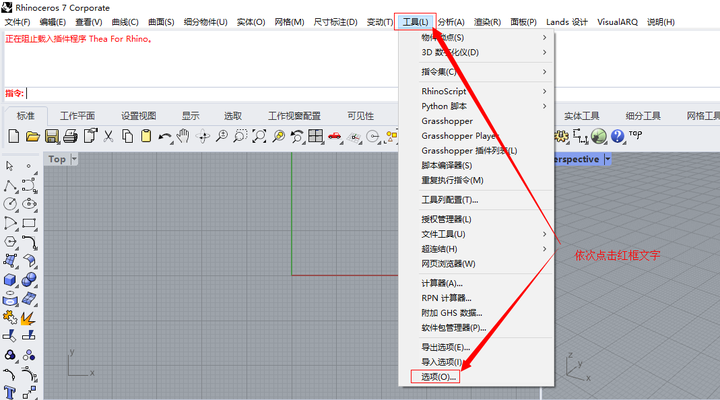The width and height of the screenshot is (720, 400).
Task: Click the 指令 command input field
Action: [x=212, y=94]
